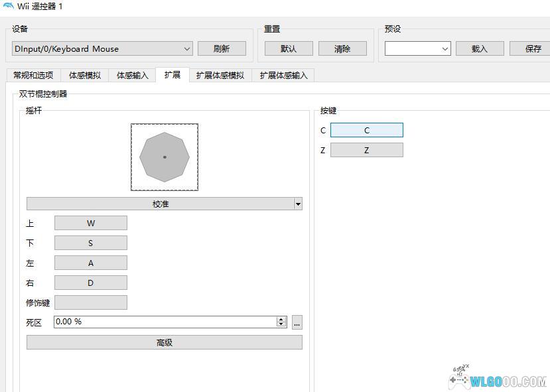Load a preset with 载入
The width and height of the screenshot is (550, 392).
click(x=479, y=48)
